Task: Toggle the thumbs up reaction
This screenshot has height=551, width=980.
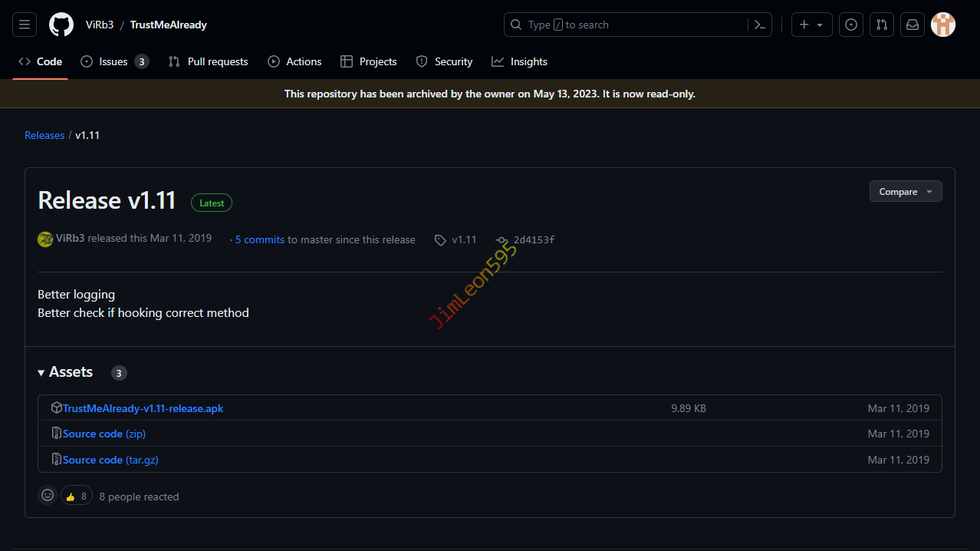Action: coord(76,496)
